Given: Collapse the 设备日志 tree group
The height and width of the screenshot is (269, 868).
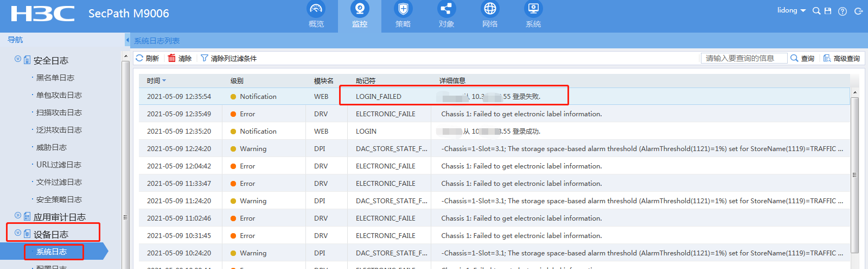Looking at the screenshot, I should tap(18, 233).
